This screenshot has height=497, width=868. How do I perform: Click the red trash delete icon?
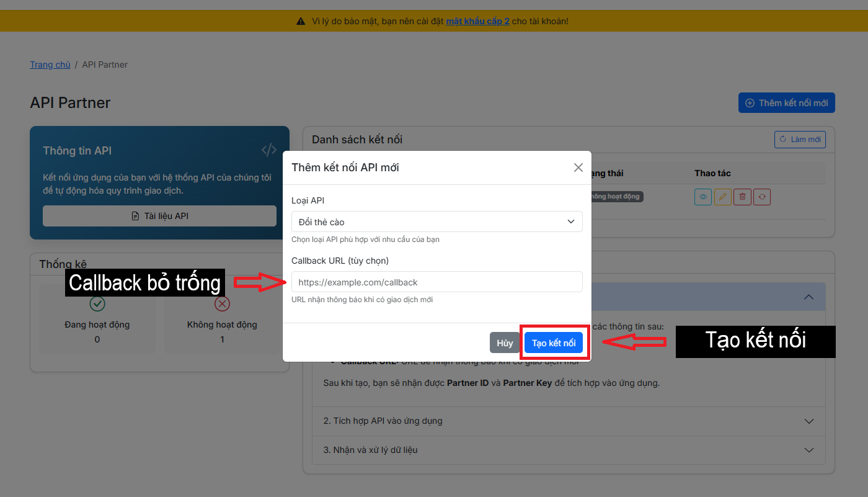742,197
